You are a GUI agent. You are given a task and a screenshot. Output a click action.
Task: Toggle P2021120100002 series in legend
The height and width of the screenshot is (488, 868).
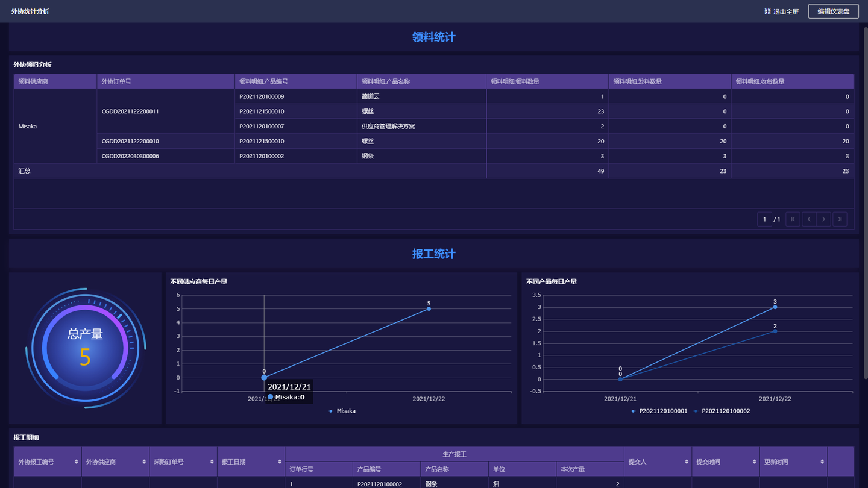[x=722, y=411]
